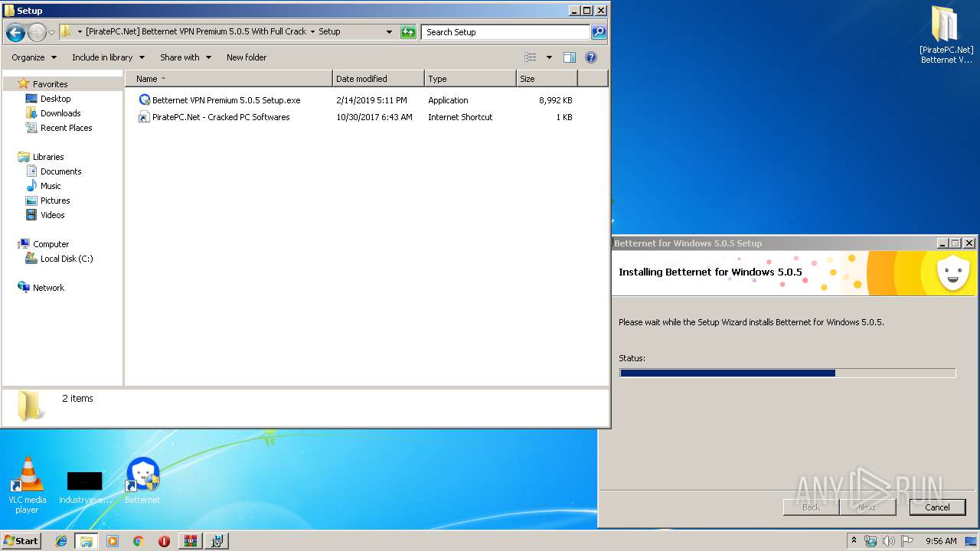
Task: Click the magnifier icon in the search box
Action: pyautogui.click(x=599, y=32)
